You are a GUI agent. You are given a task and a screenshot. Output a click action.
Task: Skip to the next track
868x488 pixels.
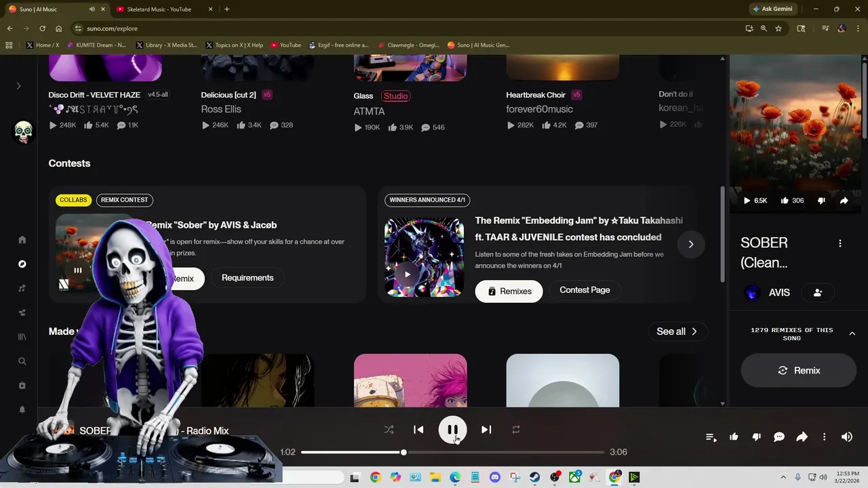486,430
